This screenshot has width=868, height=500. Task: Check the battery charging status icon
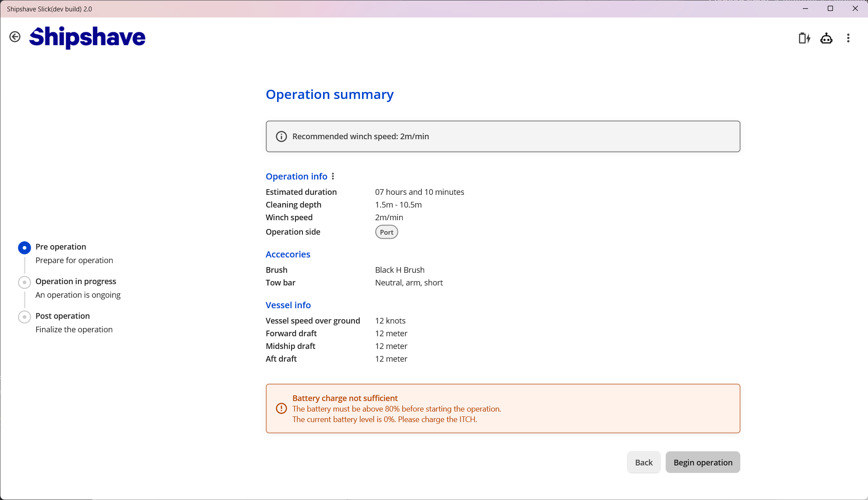pos(805,39)
